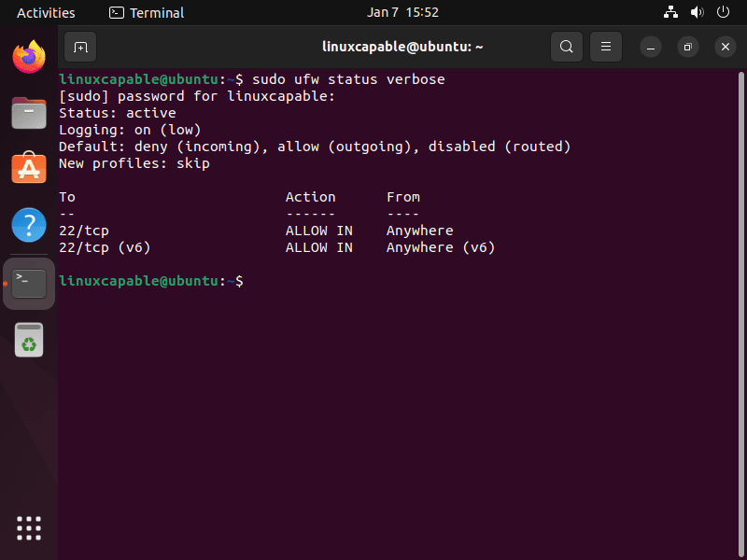The image size is (747, 560).
Task: Open the Help application in the dock
Action: (x=28, y=225)
